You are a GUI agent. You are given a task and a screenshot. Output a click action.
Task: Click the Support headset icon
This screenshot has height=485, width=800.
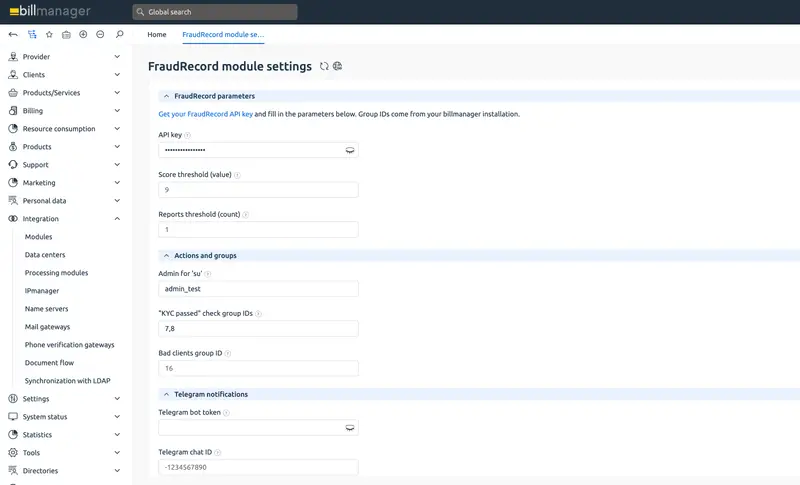pyautogui.click(x=13, y=165)
